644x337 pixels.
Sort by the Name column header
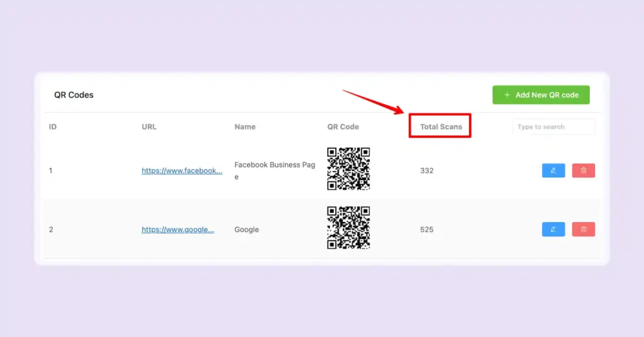(x=245, y=127)
